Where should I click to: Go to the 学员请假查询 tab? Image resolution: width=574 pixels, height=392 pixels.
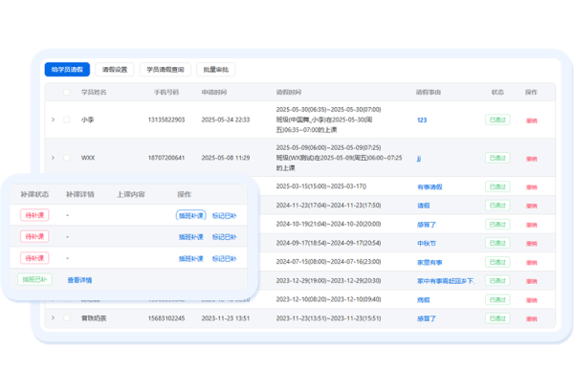pos(164,70)
